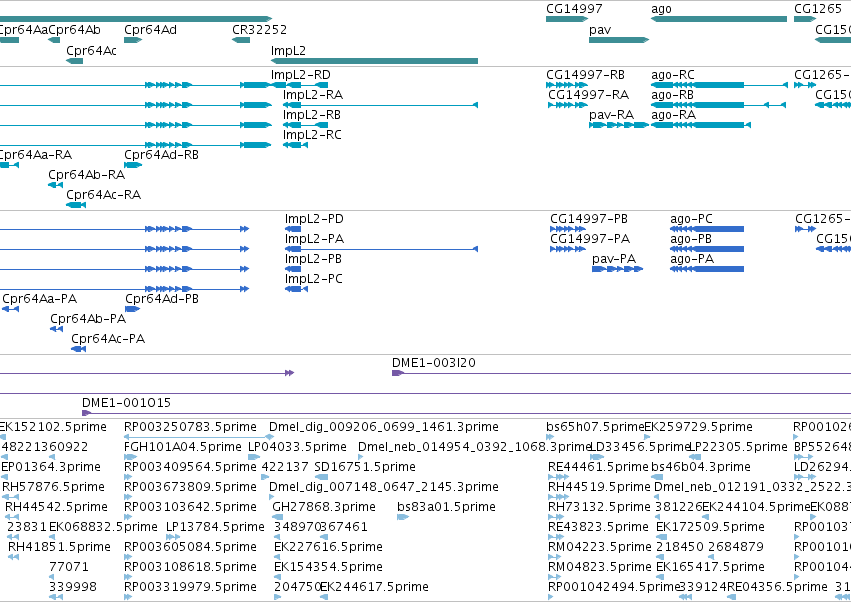The image size is (851, 602).
Task: Select the RM04223.5prime EST
Action: pyautogui.click(x=554, y=556)
